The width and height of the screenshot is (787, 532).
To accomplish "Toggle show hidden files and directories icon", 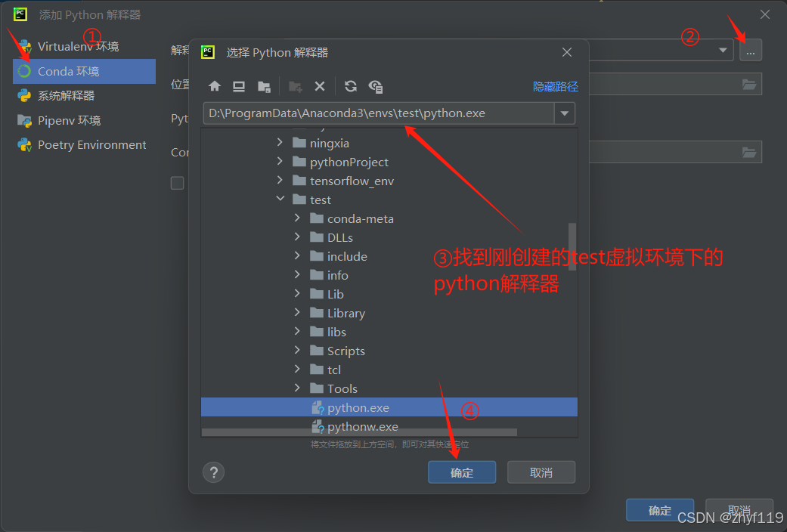I will point(376,86).
